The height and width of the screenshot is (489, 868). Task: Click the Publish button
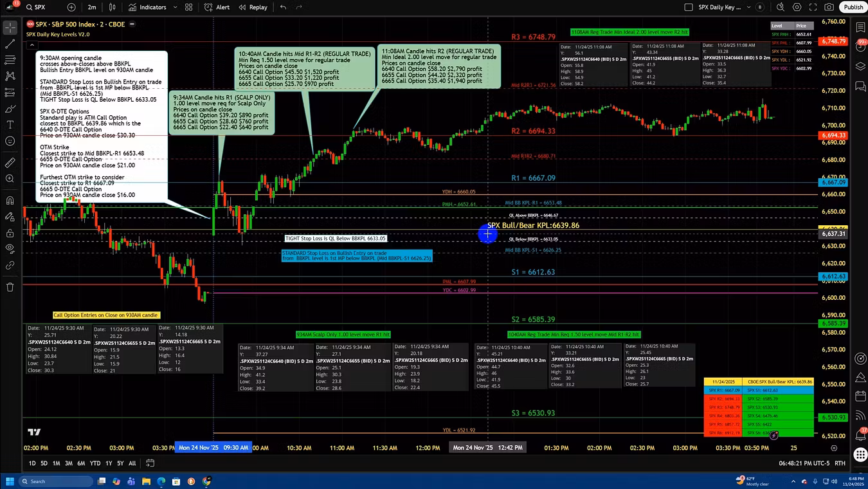pyautogui.click(x=853, y=7)
